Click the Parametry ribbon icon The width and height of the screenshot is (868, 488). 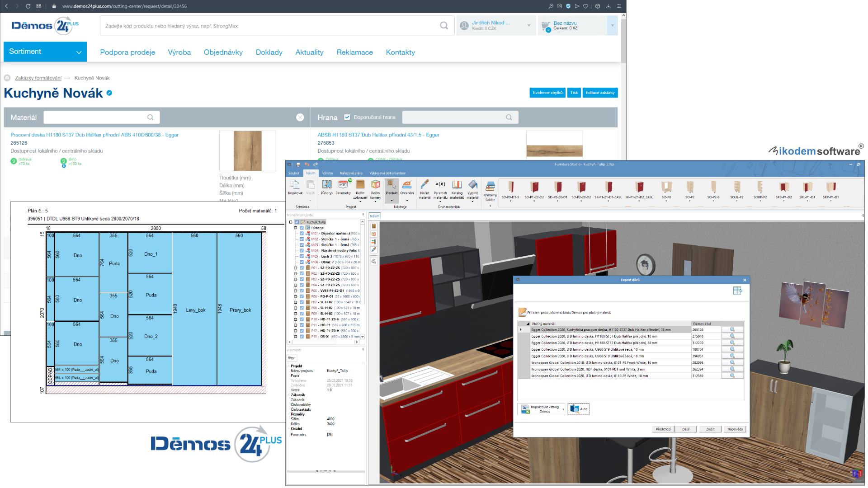343,185
